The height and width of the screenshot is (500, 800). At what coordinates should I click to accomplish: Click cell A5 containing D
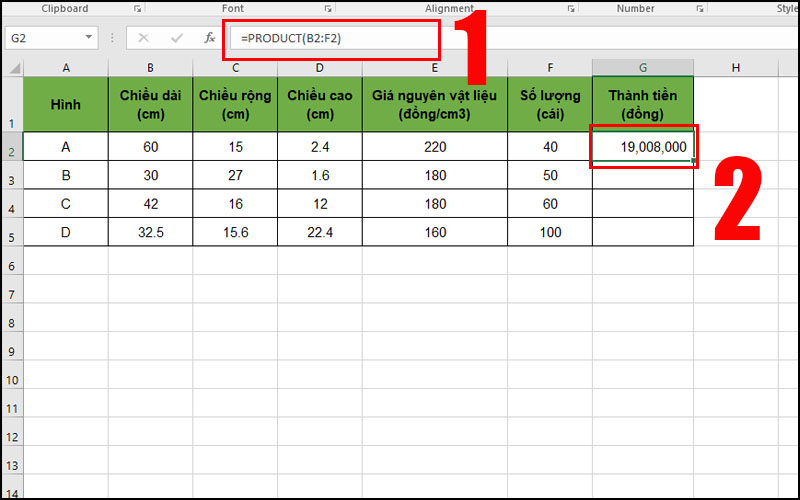click(66, 232)
